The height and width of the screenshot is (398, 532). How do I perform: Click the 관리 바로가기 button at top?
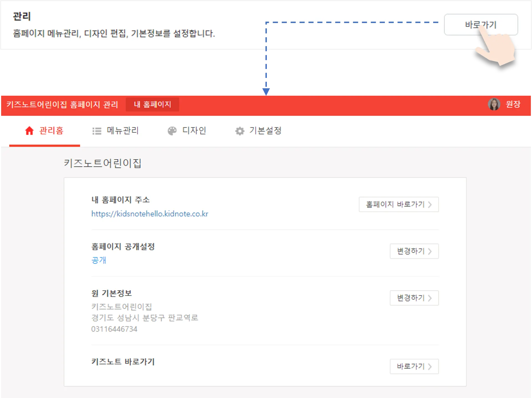pos(481,25)
